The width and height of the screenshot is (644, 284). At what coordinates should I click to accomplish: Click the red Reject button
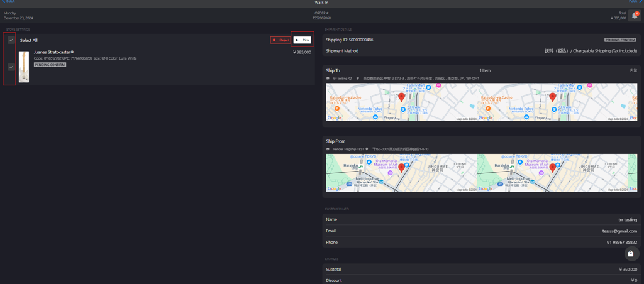click(280, 40)
